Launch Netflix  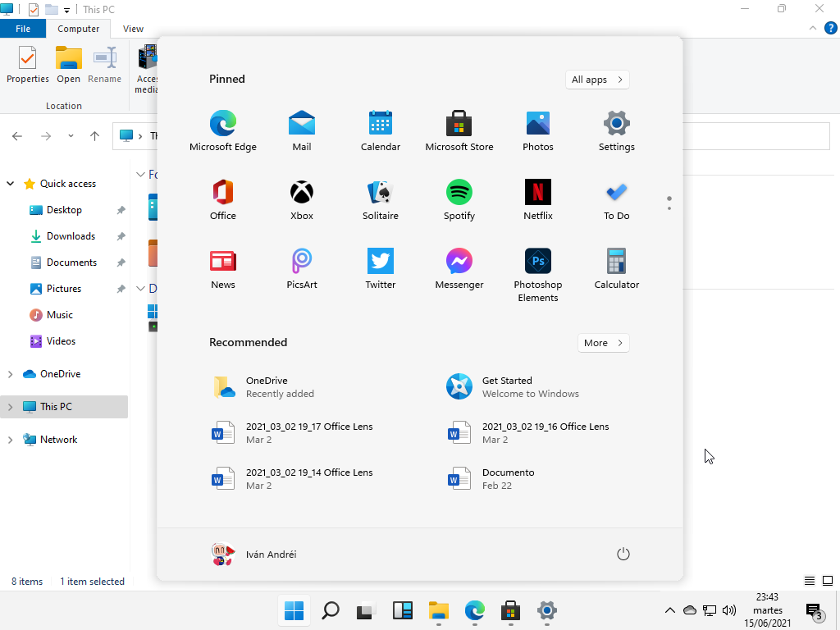click(538, 200)
